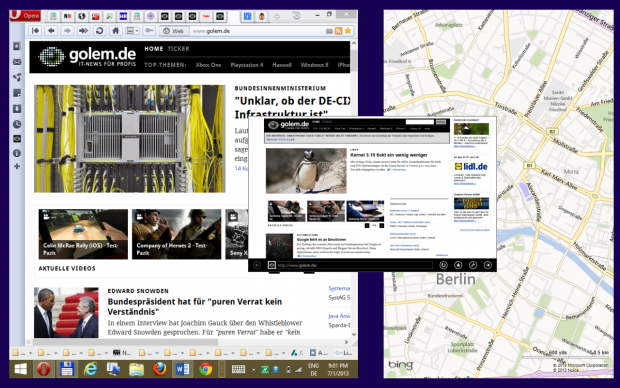The width and height of the screenshot is (620, 388).
Task: Click the horizontal scrollbar in Opera page
Action: coord(125,342)
